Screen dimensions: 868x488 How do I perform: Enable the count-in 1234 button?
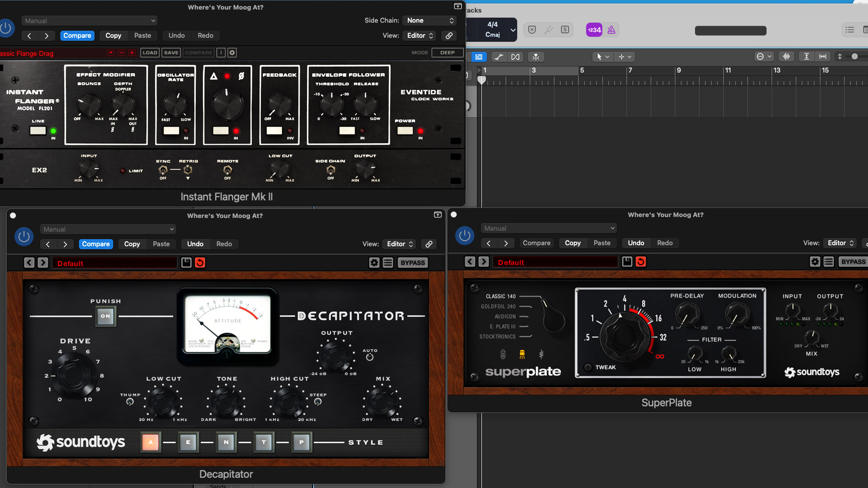tap(594, 30)
